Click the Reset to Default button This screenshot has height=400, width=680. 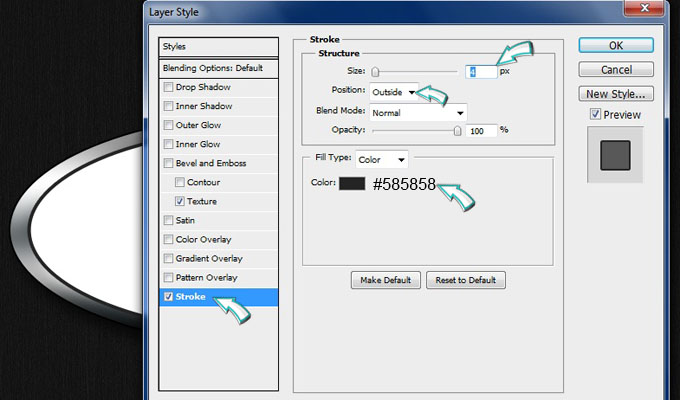(x=466, y=280)
